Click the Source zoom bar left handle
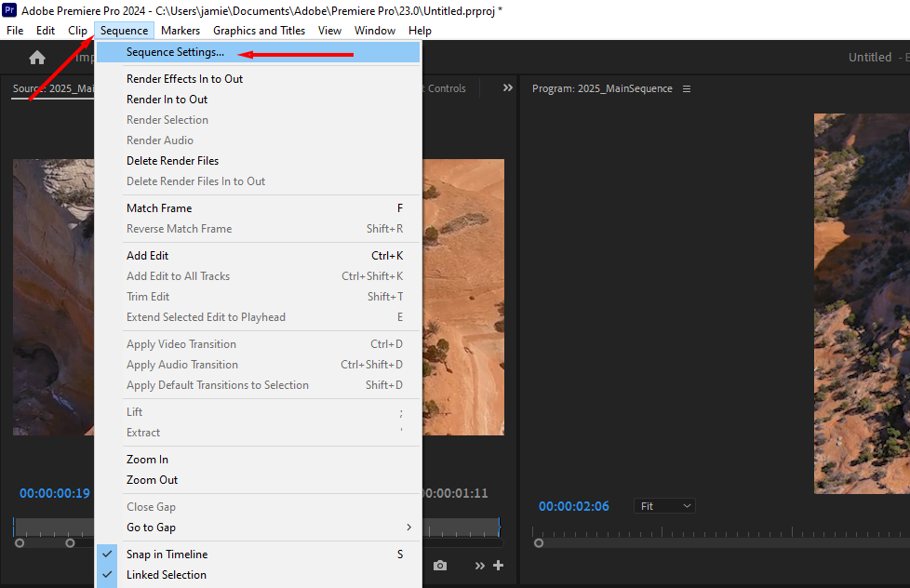Image resolution: width=910 pixels, height=588 pixels. click(x=20, y=543)
